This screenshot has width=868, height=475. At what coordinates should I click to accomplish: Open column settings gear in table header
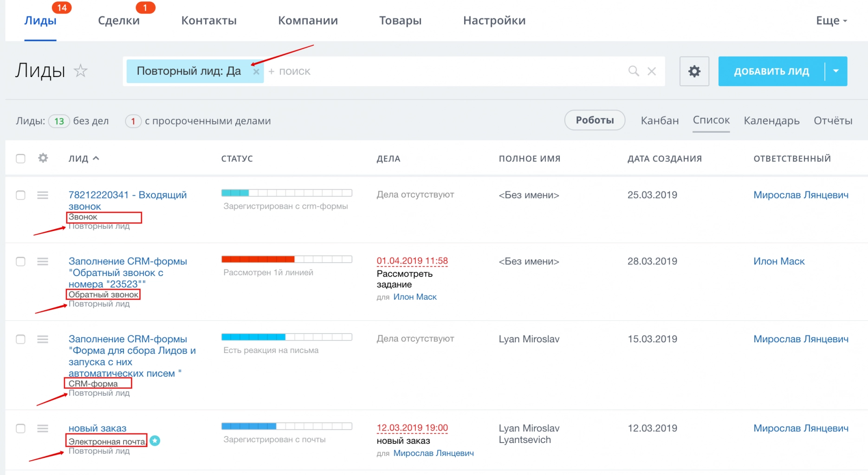(x=43, y=158)
